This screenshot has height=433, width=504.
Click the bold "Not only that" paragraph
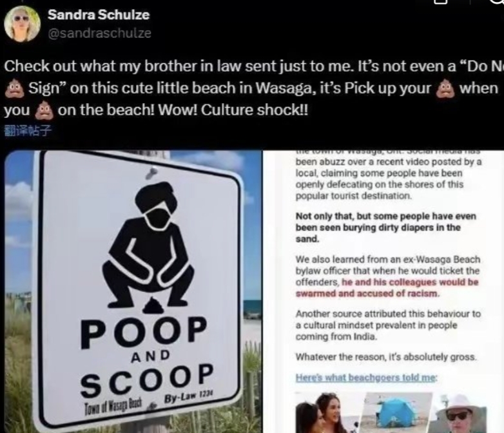385,227
